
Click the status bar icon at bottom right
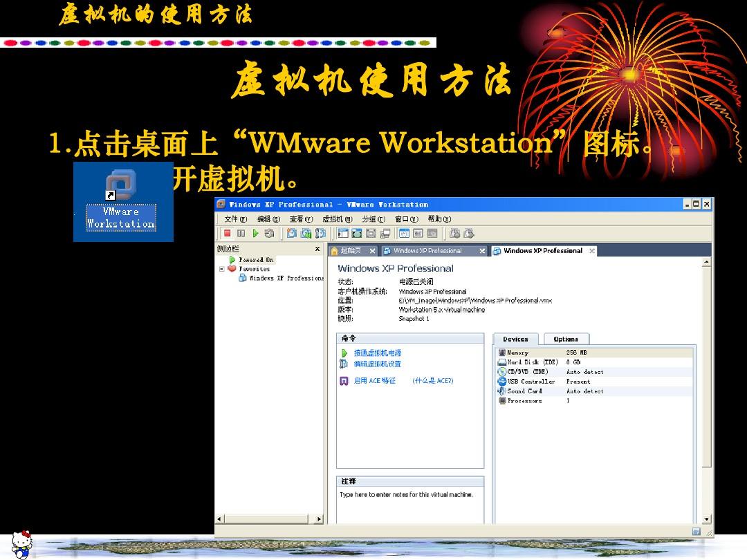click(696, 532)
